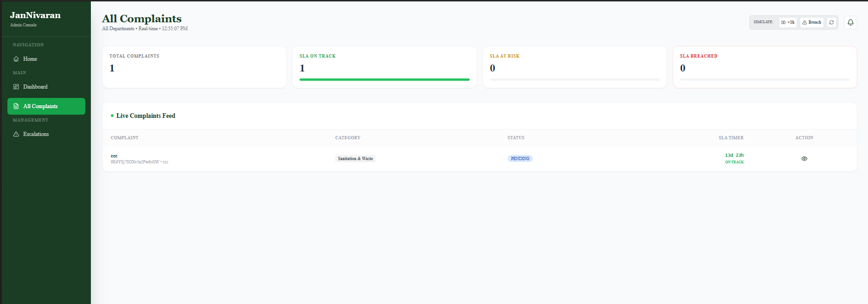Click the Home house icon in sidebar
The image size is (868, 304).
tap(16, 59)
